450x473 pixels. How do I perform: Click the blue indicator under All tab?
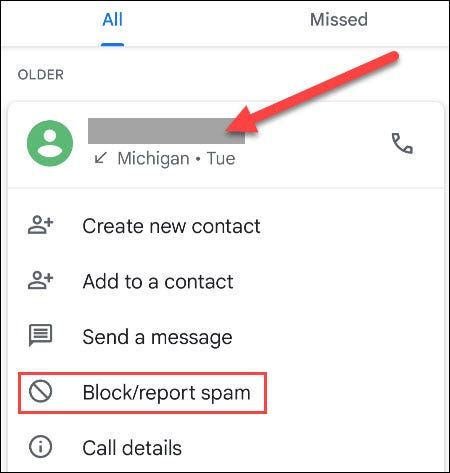click(113, 45)
